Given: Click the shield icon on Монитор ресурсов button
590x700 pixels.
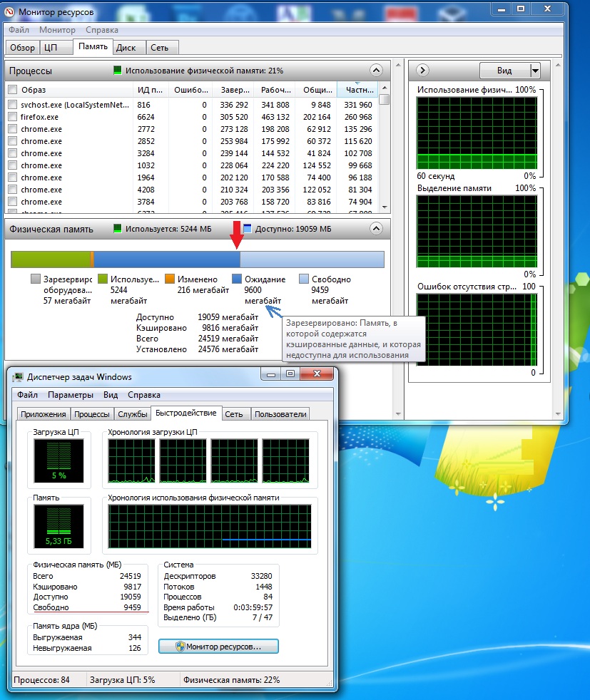Looking at the screenshot, I should point(171,647).
